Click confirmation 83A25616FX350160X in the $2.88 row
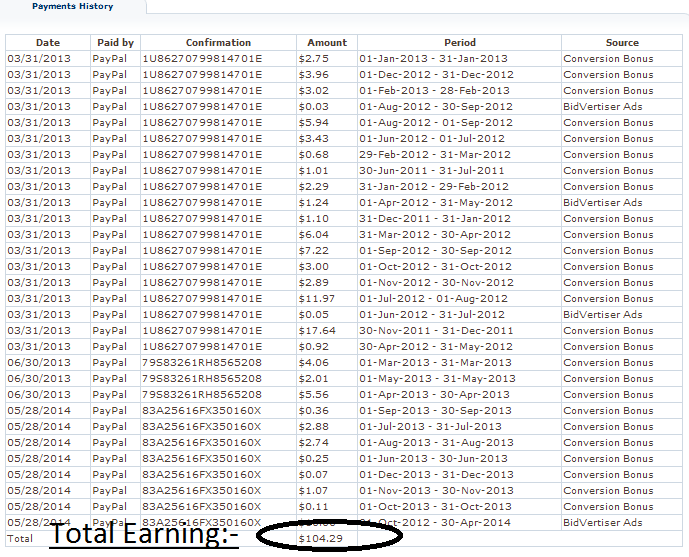The height and width of the screenshot is (557, 689). click(x=201, y=427)
